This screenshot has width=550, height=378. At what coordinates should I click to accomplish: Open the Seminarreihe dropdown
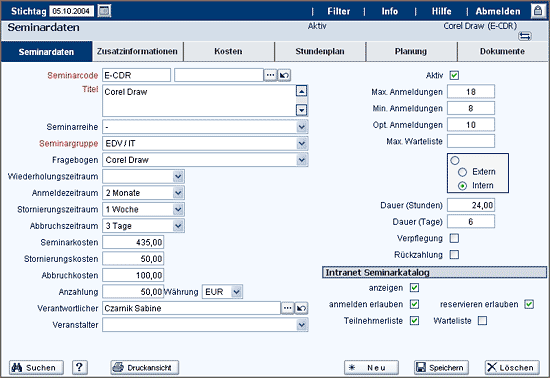coord(302,127)
